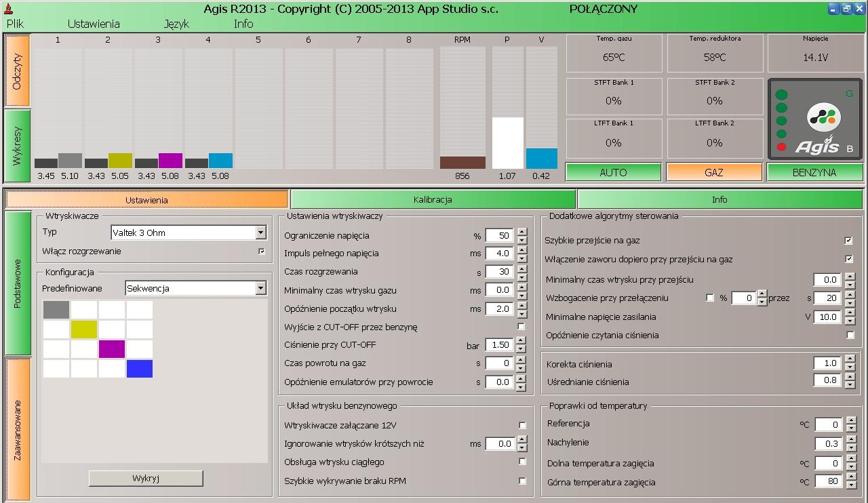Screen dimensions: 868x503
Task: Increase Korekta ciśnienia stepper
Action: (x=850, y=359)
